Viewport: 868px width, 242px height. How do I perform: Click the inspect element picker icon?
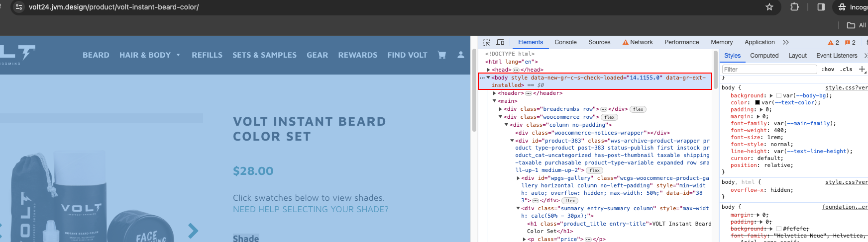[486, 42]
